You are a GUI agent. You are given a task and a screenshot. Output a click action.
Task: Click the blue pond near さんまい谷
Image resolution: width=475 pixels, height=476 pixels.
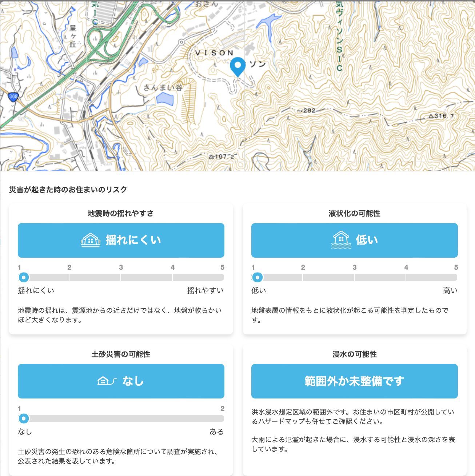coord(164,98)
